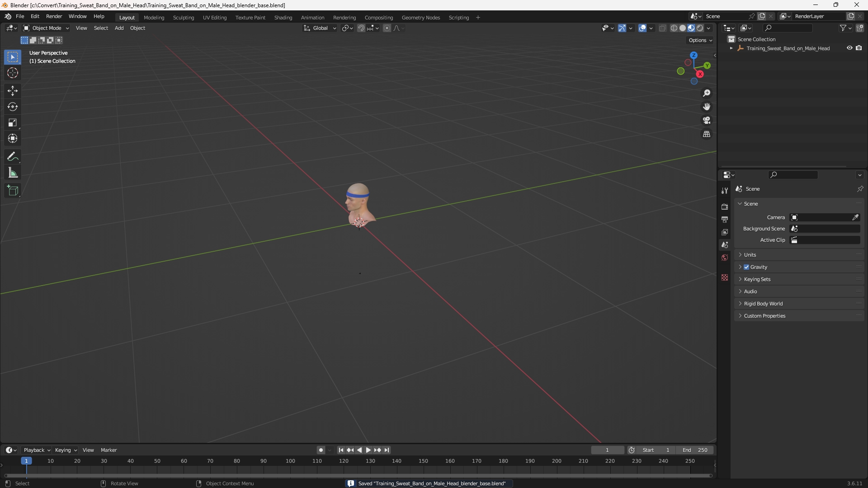Open the viewport Add menu
868x488 pixels.
pyautogui.click(x=119, y=28)
